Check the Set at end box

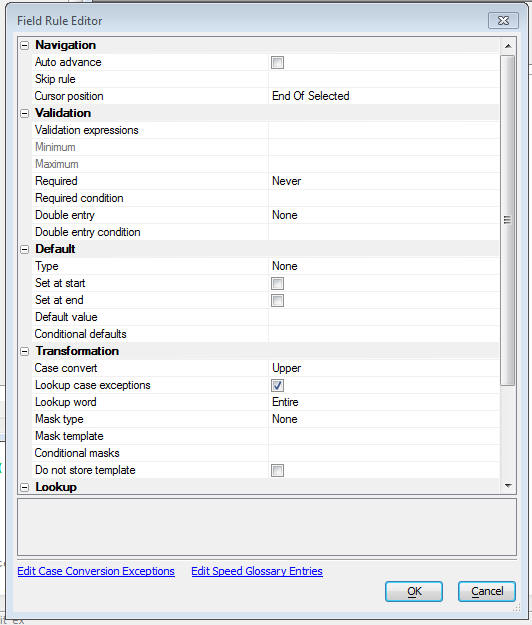[277, 301]
